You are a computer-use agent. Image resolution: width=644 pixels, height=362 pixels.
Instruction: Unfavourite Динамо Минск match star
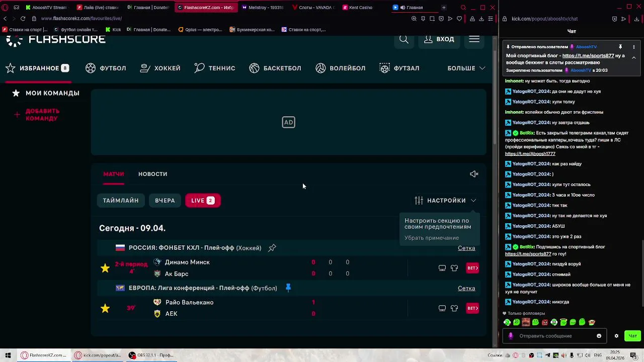click(x=105, y=268)
